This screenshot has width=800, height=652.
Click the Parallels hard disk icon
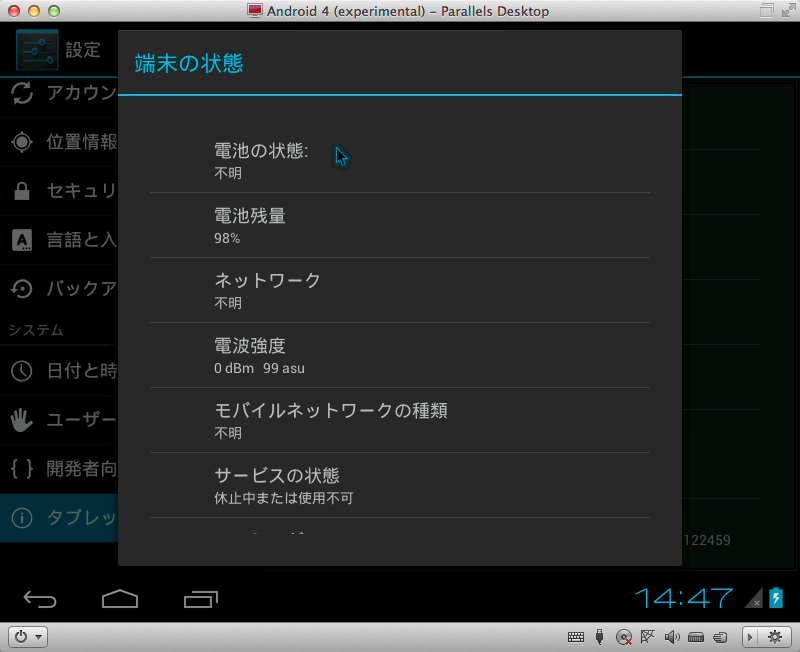(696, 637)
